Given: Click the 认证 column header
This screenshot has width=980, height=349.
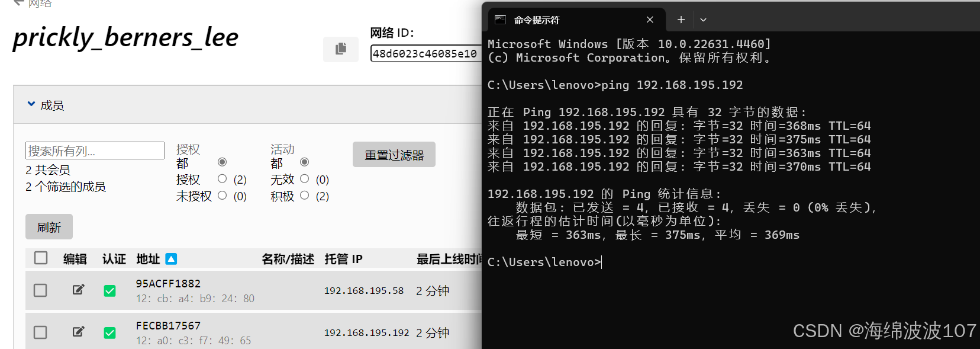Looking at the screenshot, I should pyautogui.click(x=114, y=259).
